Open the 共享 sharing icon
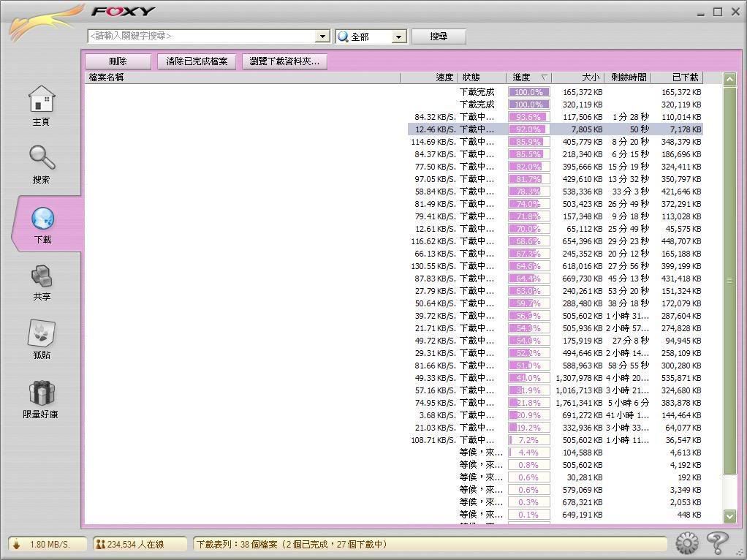This screenshot has height=560, width=747. point(42,276)
